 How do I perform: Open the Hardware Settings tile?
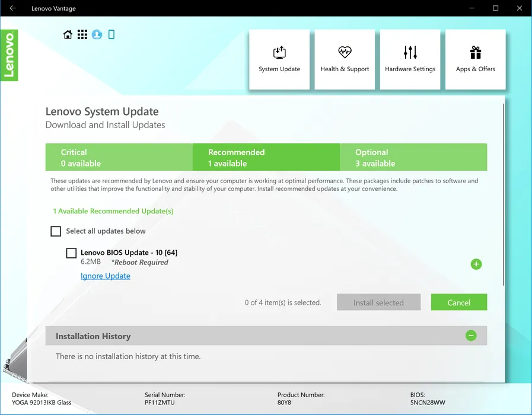tap(410, 60)
